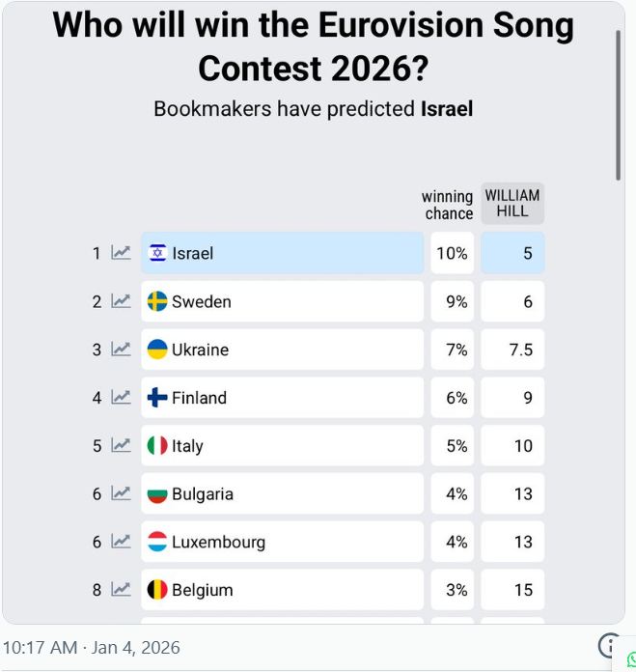Click the info icon near the timestamp
Screen dimensions: 636x672
click(608, 646)
